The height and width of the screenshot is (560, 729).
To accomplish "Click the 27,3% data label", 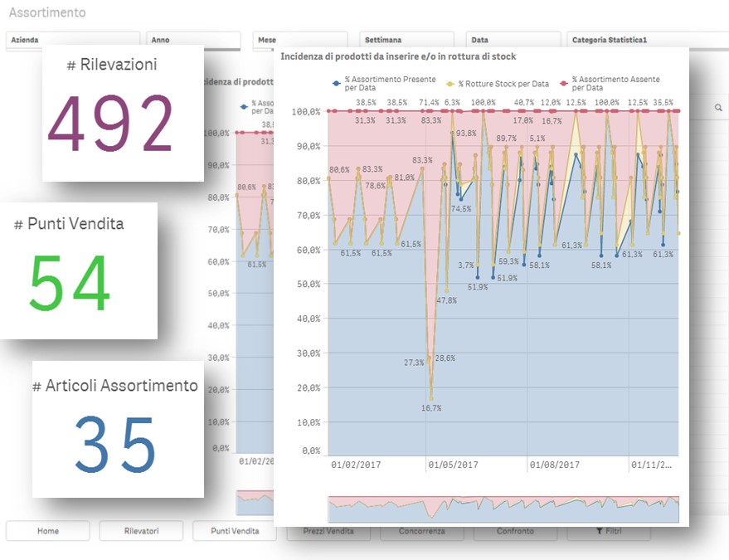I will pyautogui.click(x=414, y=363).
